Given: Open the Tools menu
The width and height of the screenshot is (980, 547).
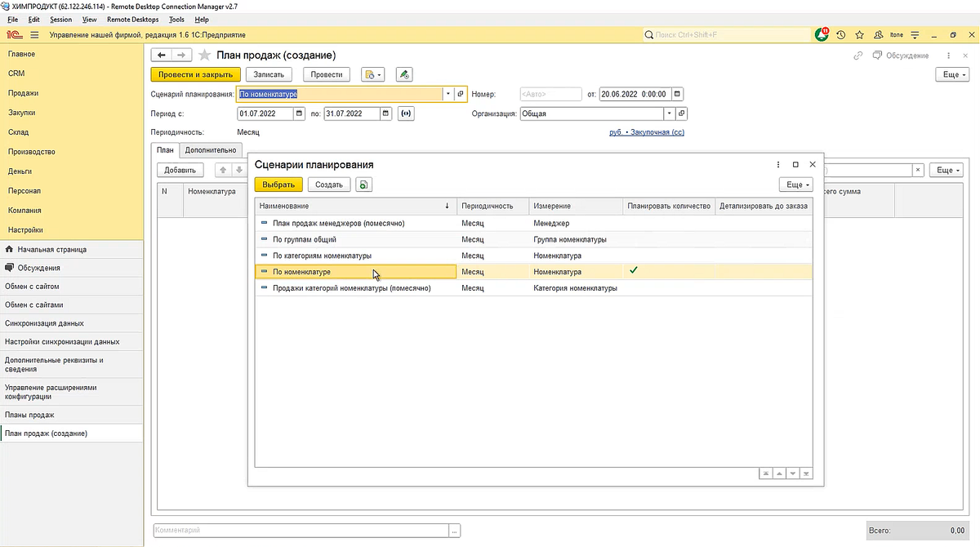Looking at the screenshot, I should [x=176, y=19].
